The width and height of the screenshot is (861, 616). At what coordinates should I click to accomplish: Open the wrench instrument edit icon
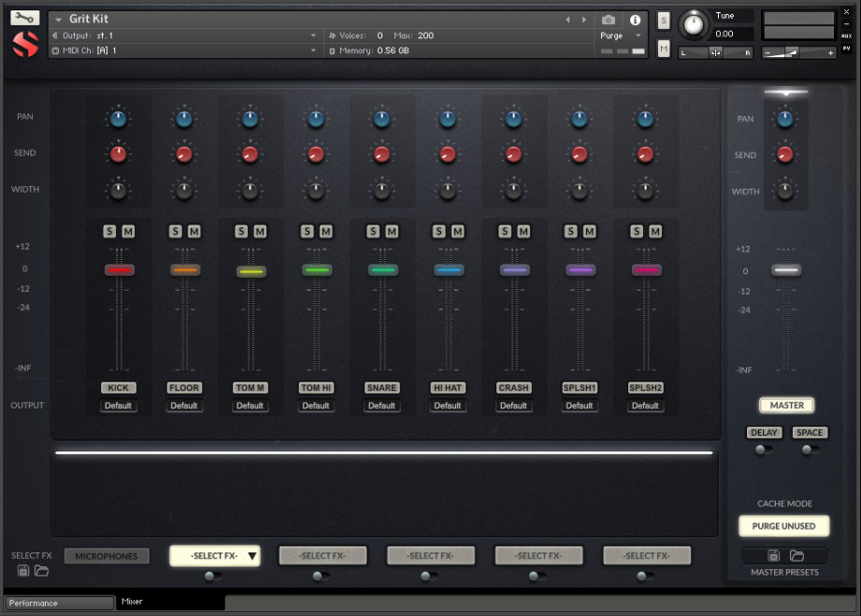(x=24, y=18)
